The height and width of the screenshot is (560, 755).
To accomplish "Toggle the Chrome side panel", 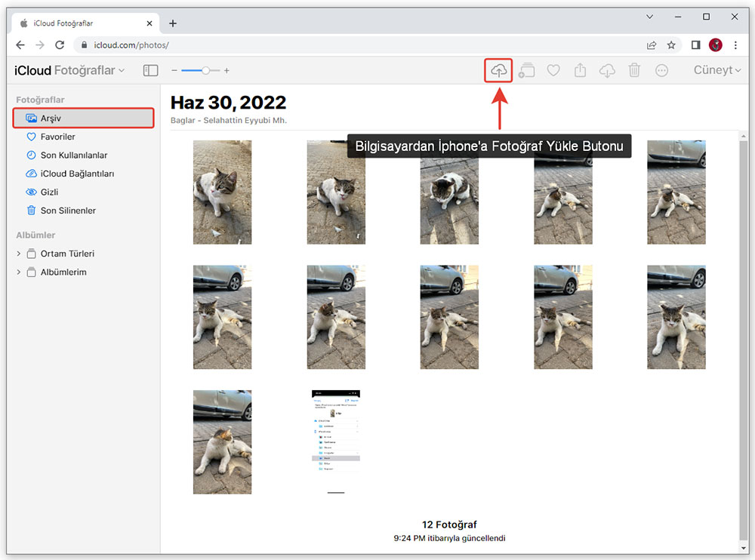I will click(695, 45).
